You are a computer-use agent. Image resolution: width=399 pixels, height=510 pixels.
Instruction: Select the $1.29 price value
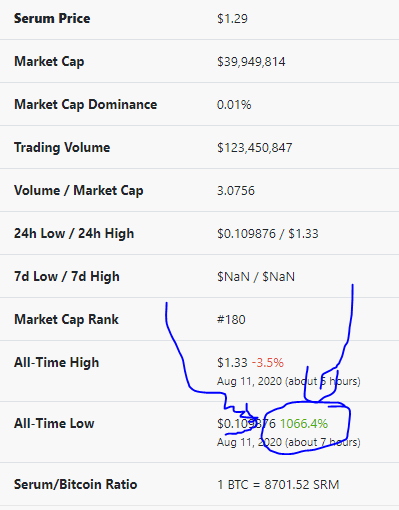click(232, 19)
